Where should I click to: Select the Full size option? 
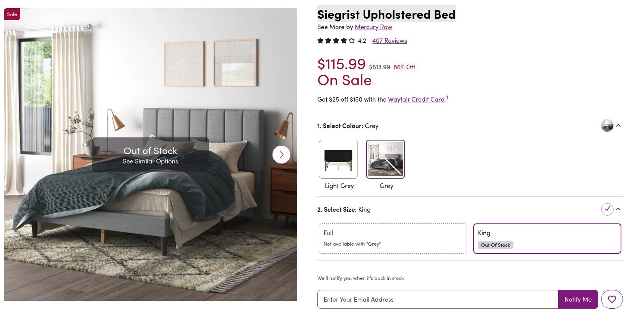[x=393, y=238]
